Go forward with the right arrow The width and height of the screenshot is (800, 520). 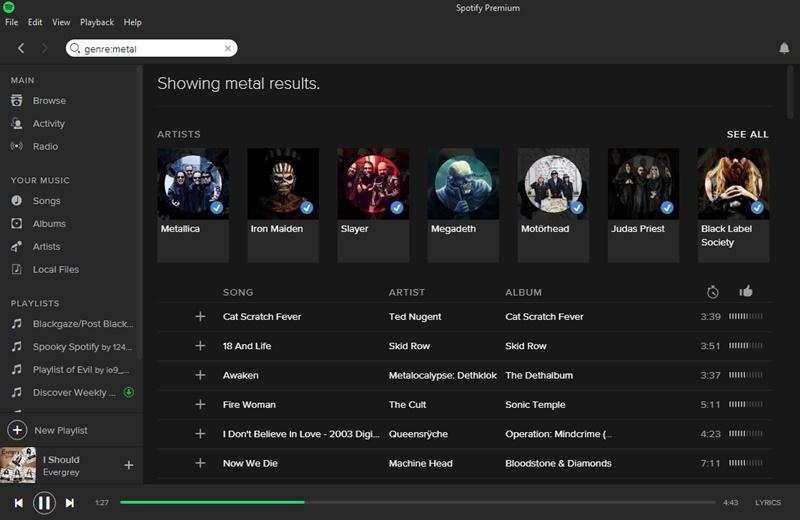(x=44, y=48)
